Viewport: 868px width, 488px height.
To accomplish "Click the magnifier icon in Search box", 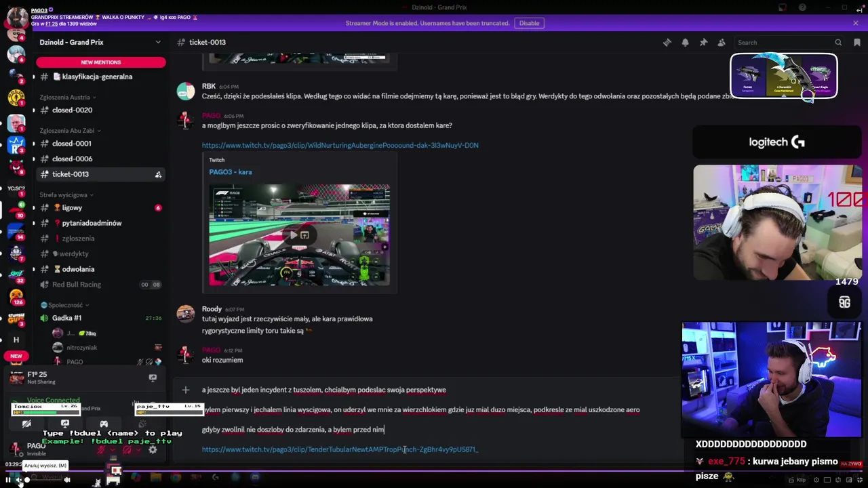I will (x=838, y=42).
